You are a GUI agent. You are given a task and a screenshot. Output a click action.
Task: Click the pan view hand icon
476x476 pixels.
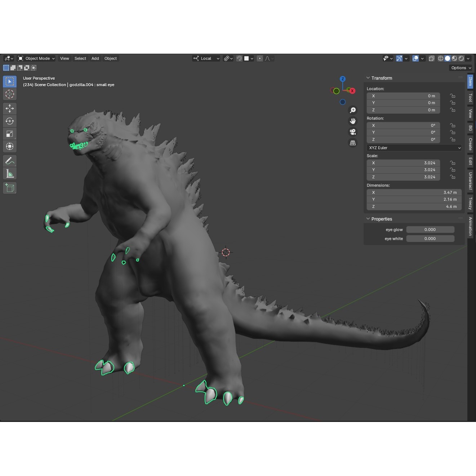pos(353,121)
